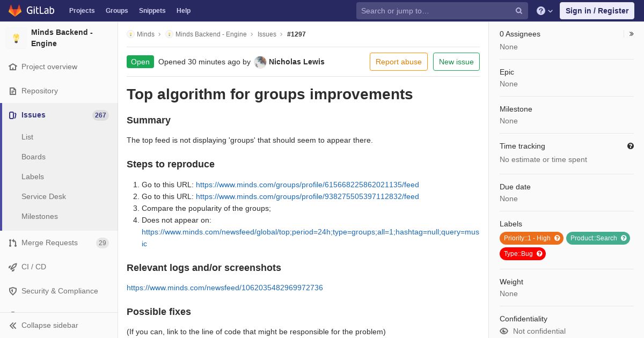This screenshot has height=338, width=644.
Task: Click the GitLab fox logo
Action: (x=15, y=10)
